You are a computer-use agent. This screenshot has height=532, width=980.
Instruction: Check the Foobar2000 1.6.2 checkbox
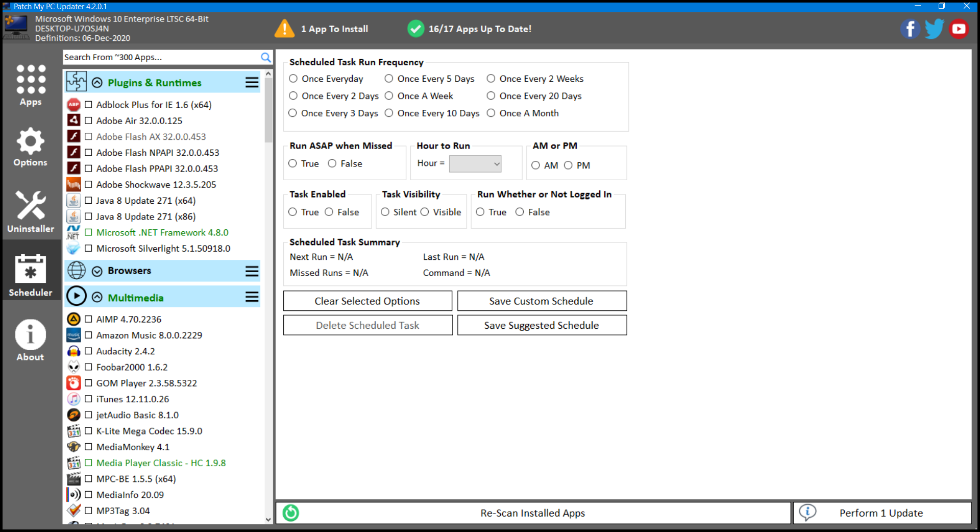(88, 367)
